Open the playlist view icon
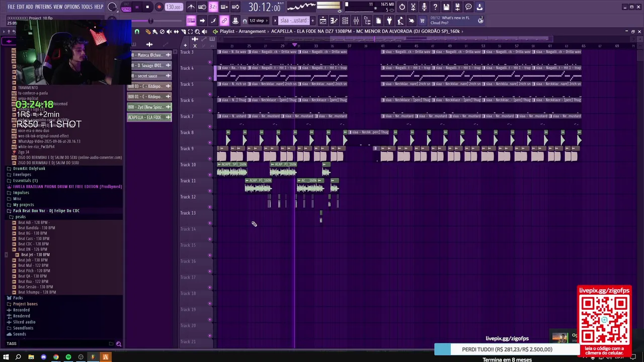The width and height of the screenshot is (644, 362). click(323, 21)
